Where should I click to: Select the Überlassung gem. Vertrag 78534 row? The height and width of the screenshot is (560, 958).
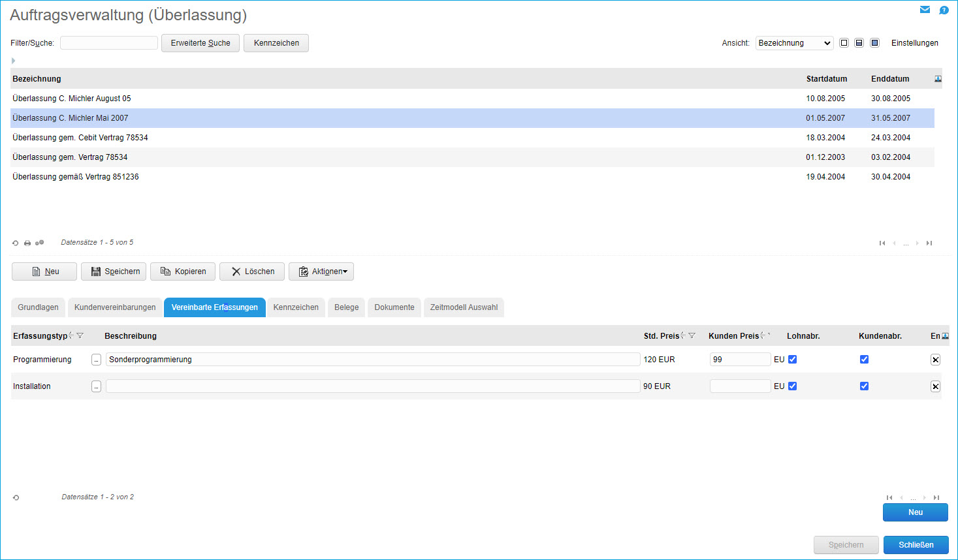(70, 157)
